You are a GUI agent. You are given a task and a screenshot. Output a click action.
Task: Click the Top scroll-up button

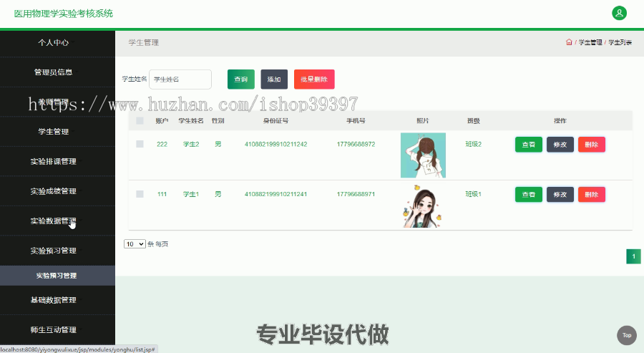[627, 335]
